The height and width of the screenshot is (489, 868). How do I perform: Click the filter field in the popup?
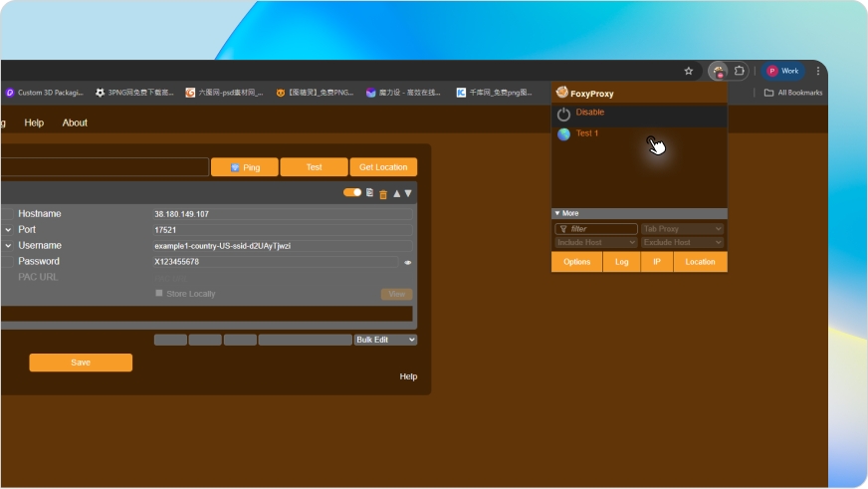pos(596,229)
